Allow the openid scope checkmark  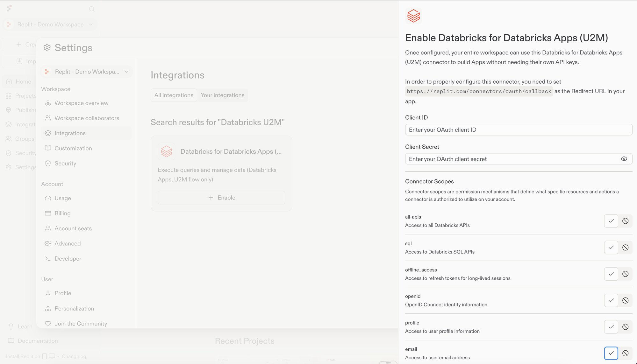click(x=611, y=300)
